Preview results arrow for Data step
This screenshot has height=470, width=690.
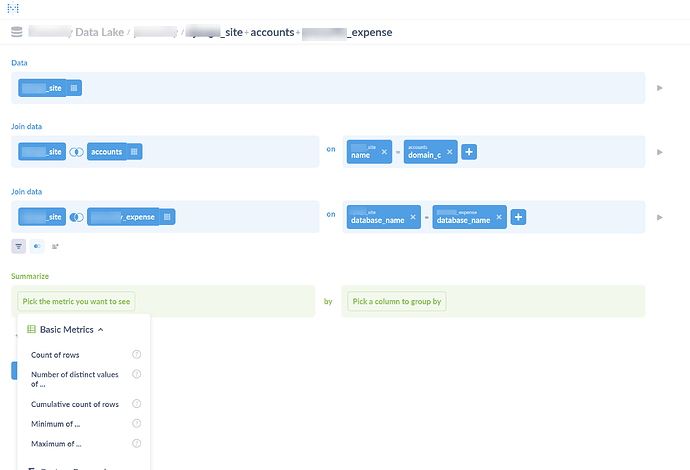pos(660,88)
